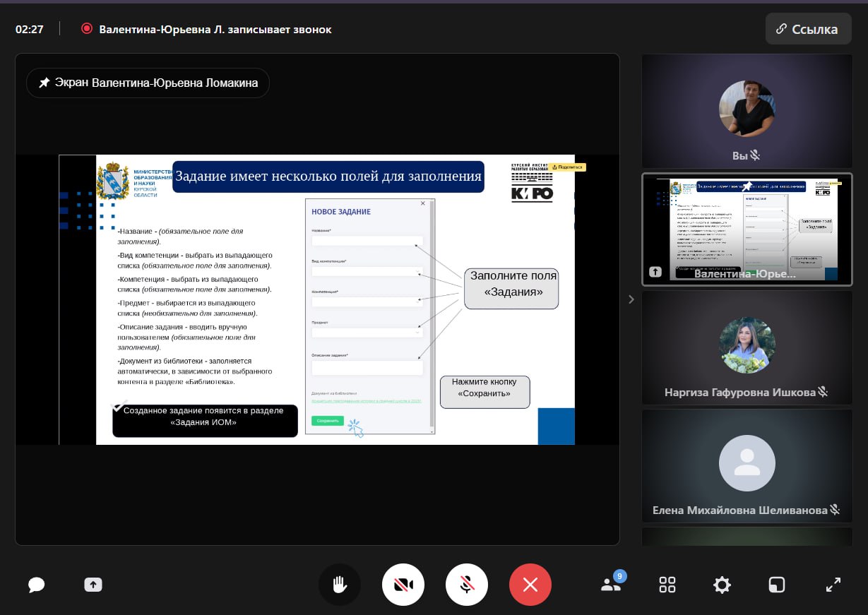The width and height of the screenshot is (868, 615).
Task: Click your own video tile Вы
Action: [747, 111]
